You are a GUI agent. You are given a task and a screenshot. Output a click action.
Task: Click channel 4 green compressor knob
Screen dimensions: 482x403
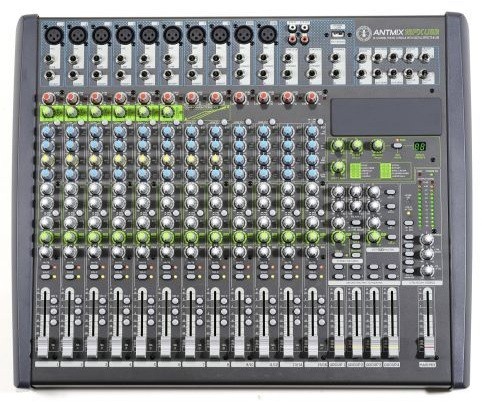(119, 112)
